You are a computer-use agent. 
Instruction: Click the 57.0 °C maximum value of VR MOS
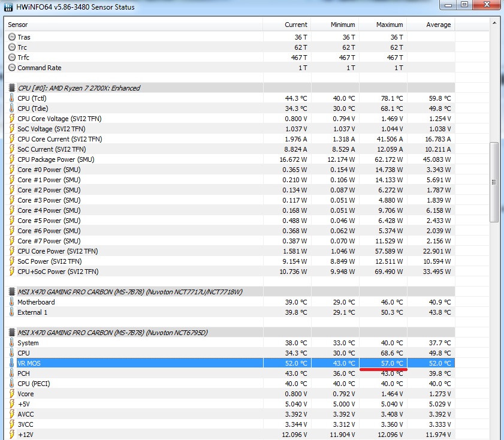(392, 363)
